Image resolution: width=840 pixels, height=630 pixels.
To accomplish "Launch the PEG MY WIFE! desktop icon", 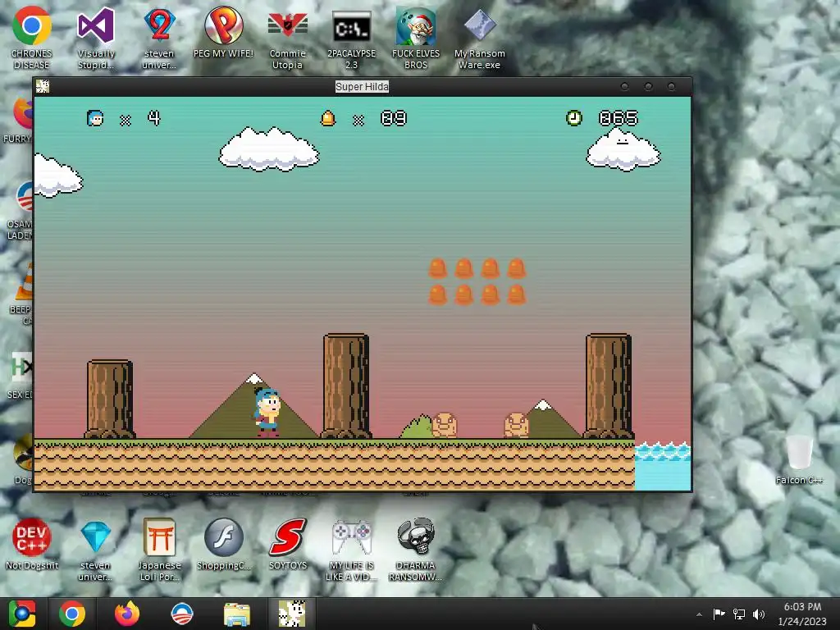I will (223, 32).
